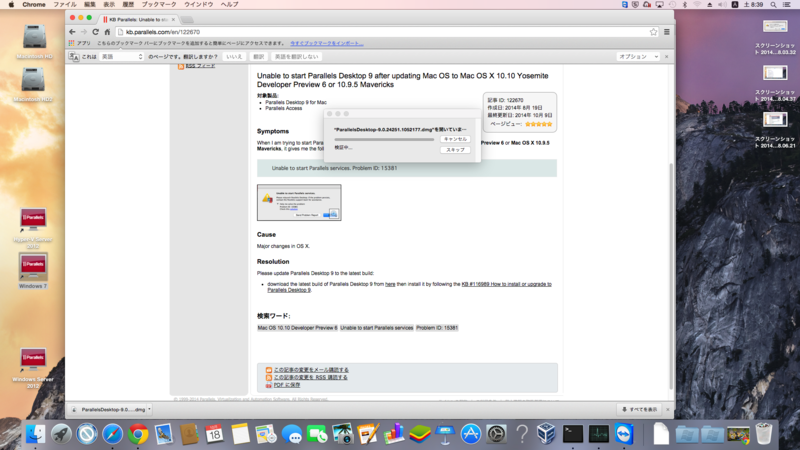Open the Window menu in menu bar

[x=198, y=5]
